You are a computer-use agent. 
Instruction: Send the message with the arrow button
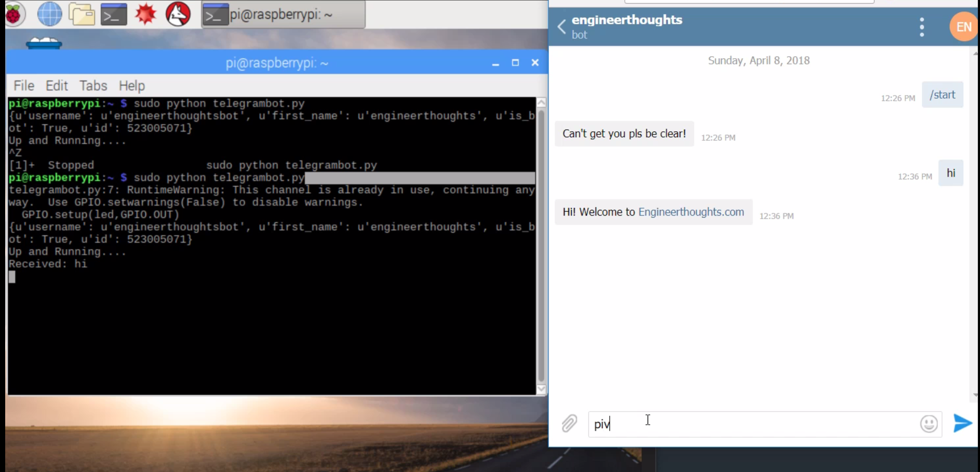962,424
